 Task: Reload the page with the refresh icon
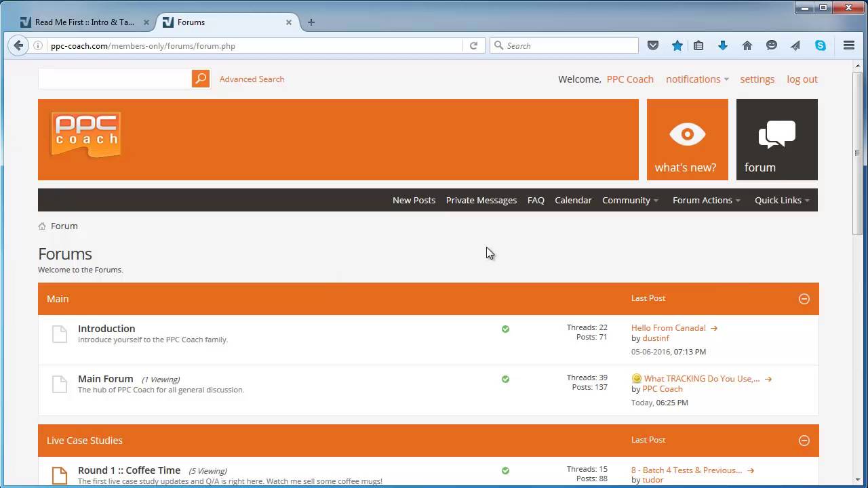pyautogui.click(x=474, y=45)
